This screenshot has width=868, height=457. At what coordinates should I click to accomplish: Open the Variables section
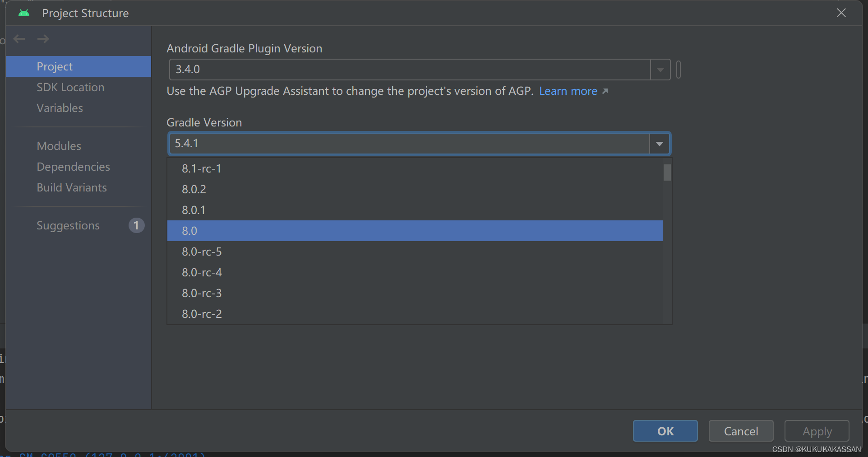[x=60, y=108]
